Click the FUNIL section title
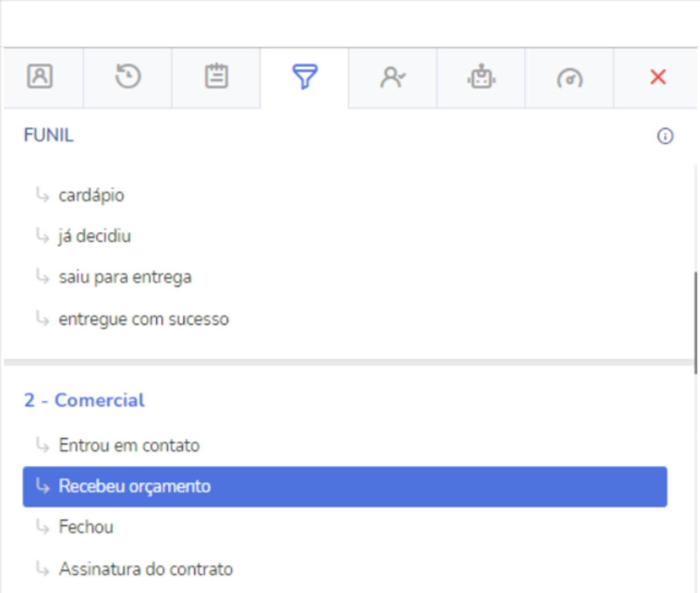The image size is (700, 593). click(x=48, y=135)
